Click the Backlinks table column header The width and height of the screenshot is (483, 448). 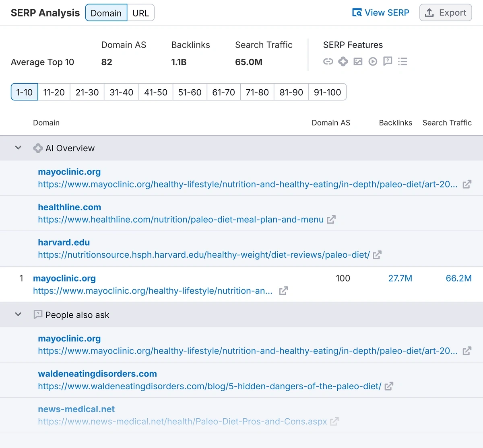(x=396, y=123)
